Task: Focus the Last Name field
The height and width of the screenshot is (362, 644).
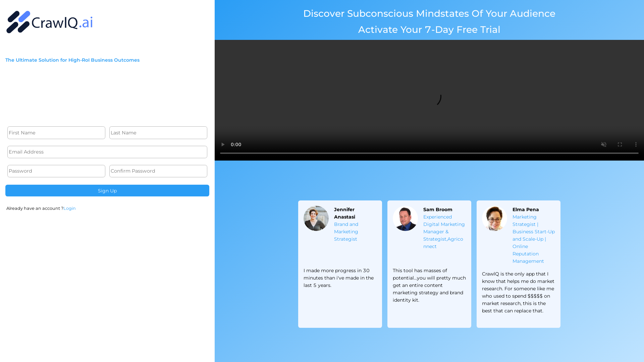Action: point(158,133)
